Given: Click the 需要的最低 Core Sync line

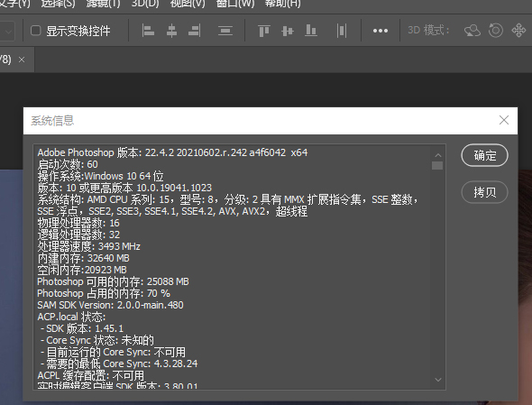Looking at the screenshot, I should click(119, 364).
